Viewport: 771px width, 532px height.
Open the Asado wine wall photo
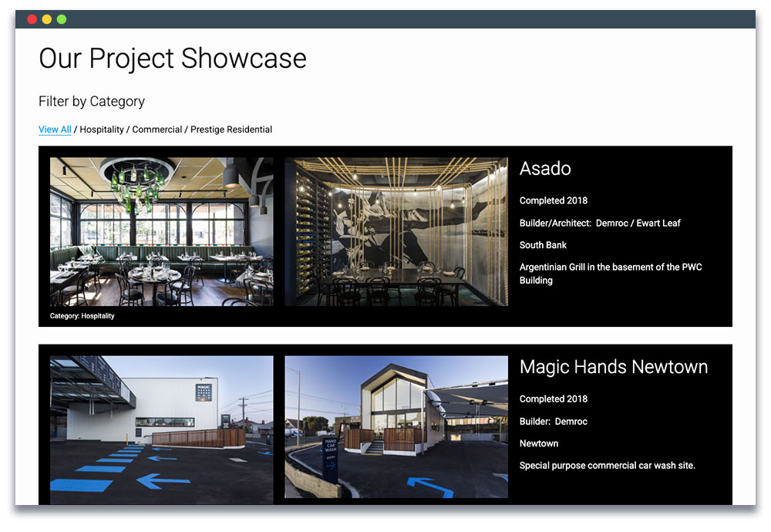[396, 231]
